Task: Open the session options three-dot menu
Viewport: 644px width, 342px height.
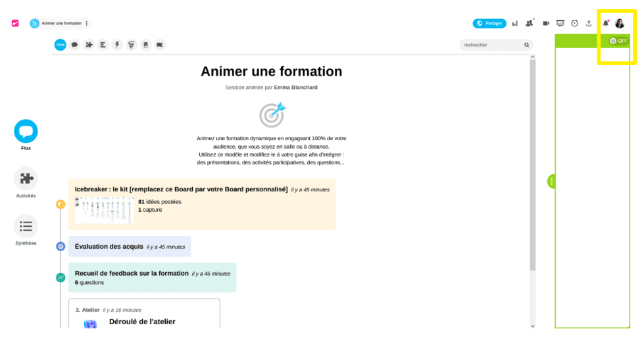Action: [x=86, y=24]
